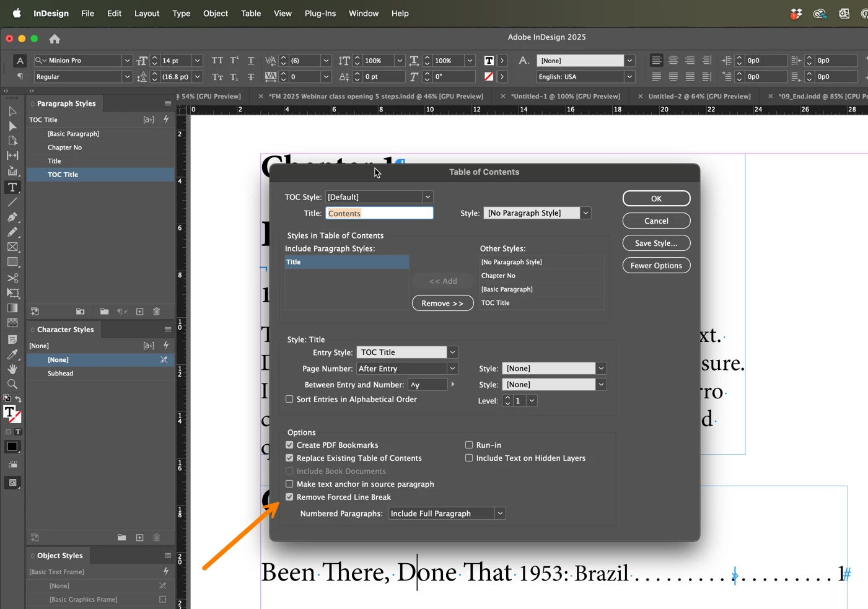Select Subhead character style
The width and height of the screenshot is (868, 609).
[x=99, y=374]
